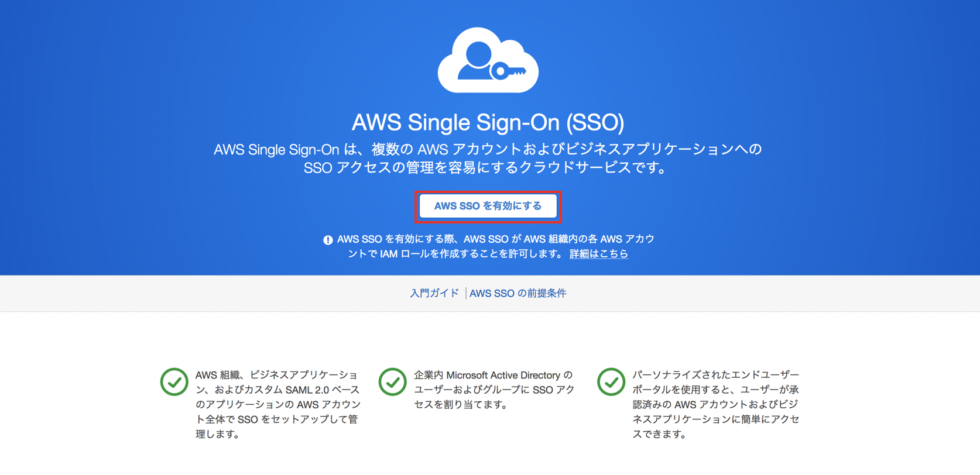Click the subtitle line starting SSO アクセスの管理

[x=485, y=168]
